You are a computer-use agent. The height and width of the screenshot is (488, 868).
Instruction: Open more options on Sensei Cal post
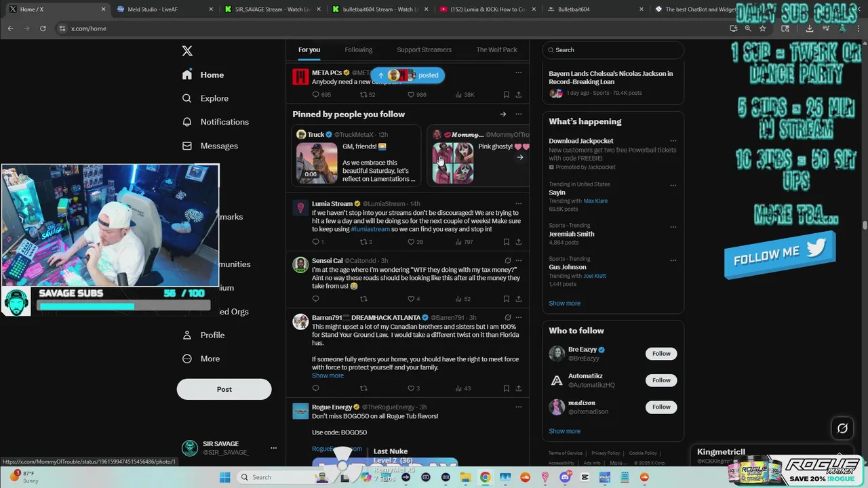[x=519, y=260]
